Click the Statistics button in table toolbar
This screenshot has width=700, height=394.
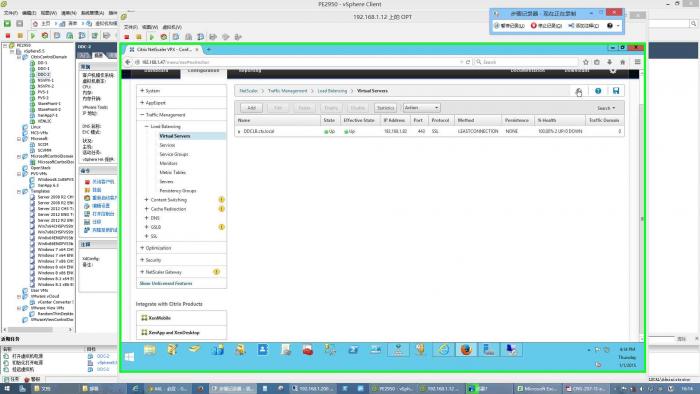pos(385,108)
